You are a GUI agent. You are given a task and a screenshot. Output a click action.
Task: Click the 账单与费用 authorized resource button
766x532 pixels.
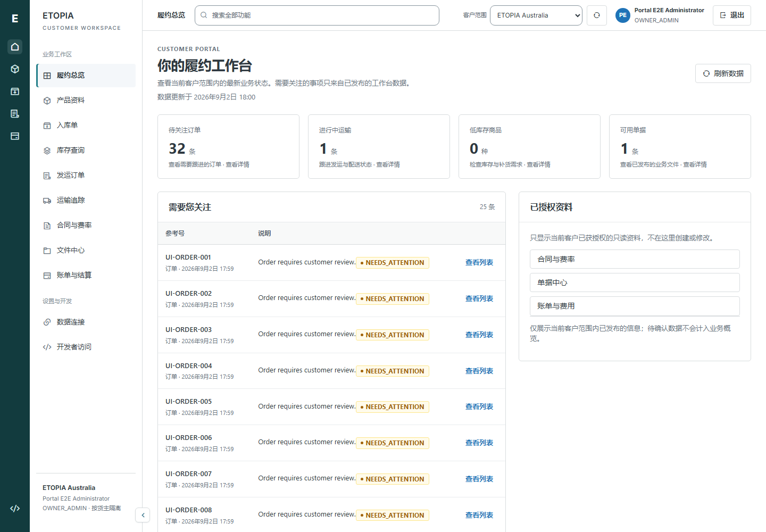tap(635, 306)
